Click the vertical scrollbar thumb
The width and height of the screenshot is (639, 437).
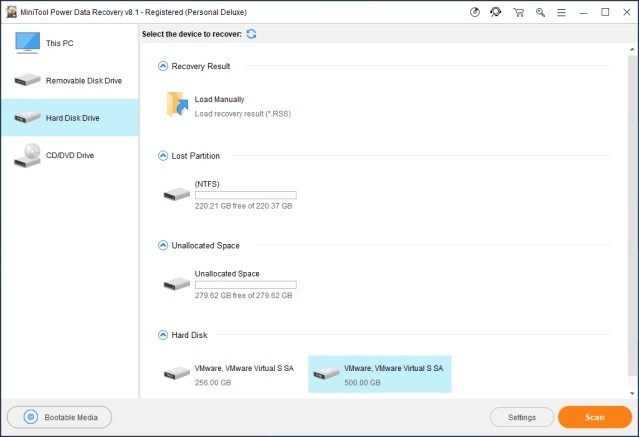pos(632,216)
